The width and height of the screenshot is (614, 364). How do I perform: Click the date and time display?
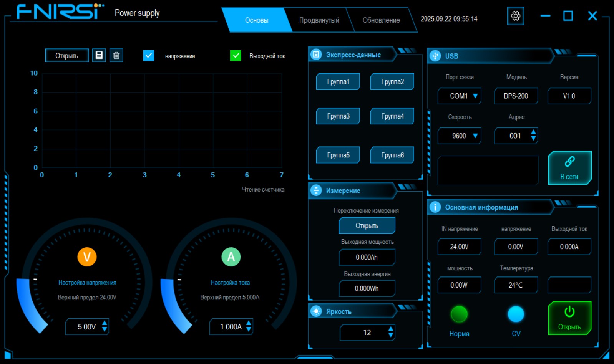pos(449,19)
